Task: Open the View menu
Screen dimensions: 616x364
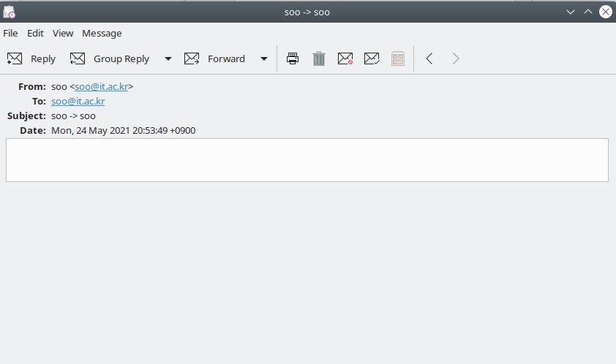Action: (x=63, y=34)
